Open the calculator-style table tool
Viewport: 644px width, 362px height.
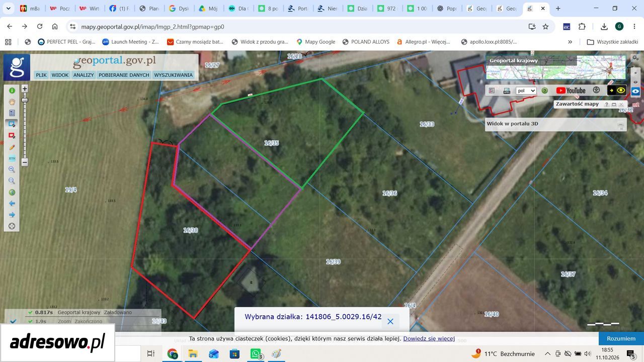(x=12, y=113)
